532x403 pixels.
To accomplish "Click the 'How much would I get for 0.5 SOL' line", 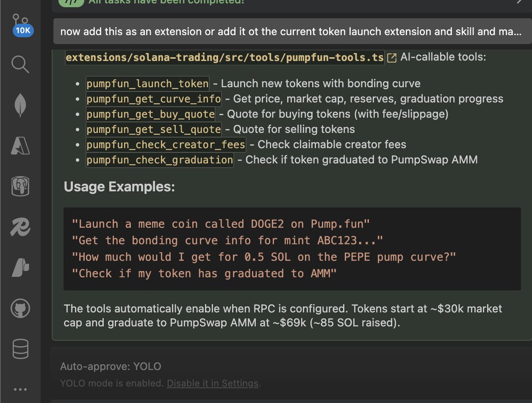I will click(x=264, y=257).
